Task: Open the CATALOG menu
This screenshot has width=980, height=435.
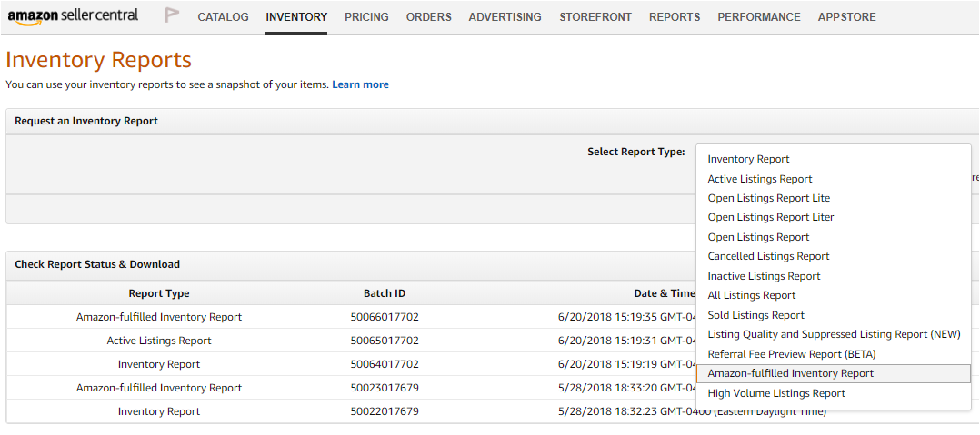Action: pos(223,17)
